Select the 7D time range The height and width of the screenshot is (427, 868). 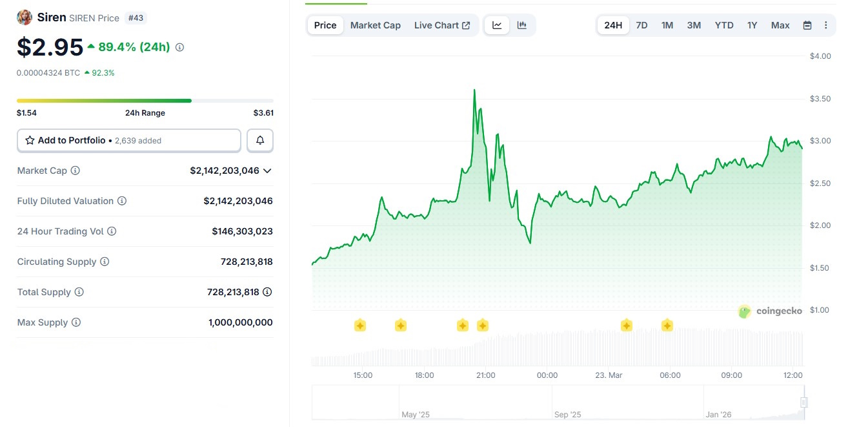(x=641, y=25)
